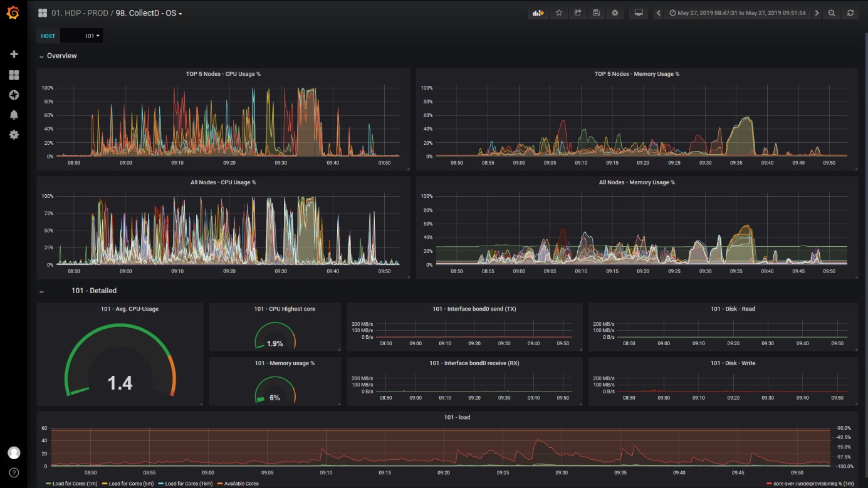
Task: Open 101 - Interface bond0 send (TX) title
Action: point(474,309)
